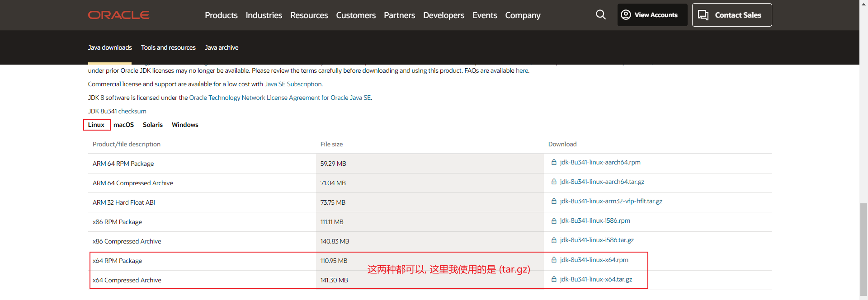Click the View Accounts button
868x300 pixels.
tap(652, 15)
